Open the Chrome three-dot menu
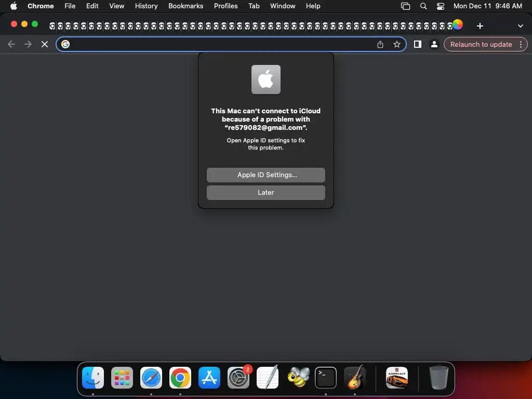The height and width of the screenshot is (399, 532). [521, 45]
